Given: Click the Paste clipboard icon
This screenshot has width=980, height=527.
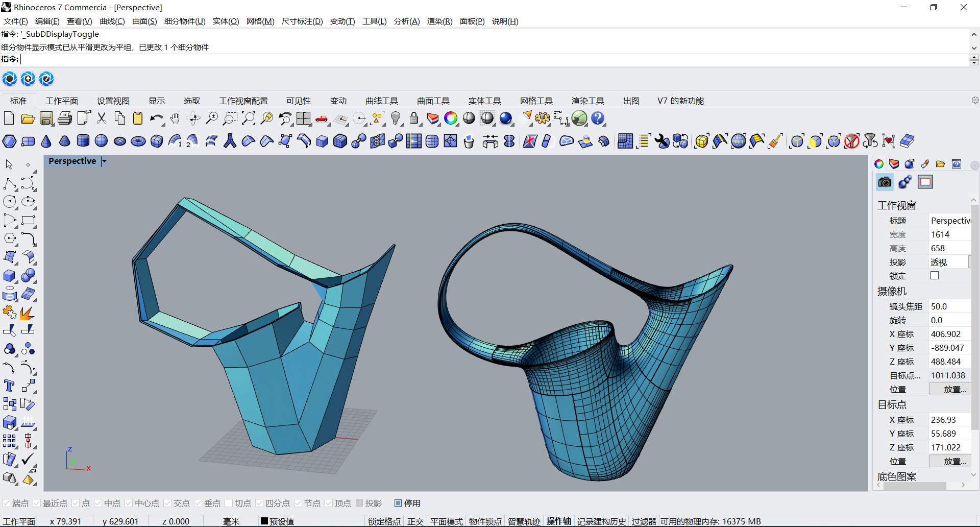Looking at the screenshot, I should click(x=138, y=118).
